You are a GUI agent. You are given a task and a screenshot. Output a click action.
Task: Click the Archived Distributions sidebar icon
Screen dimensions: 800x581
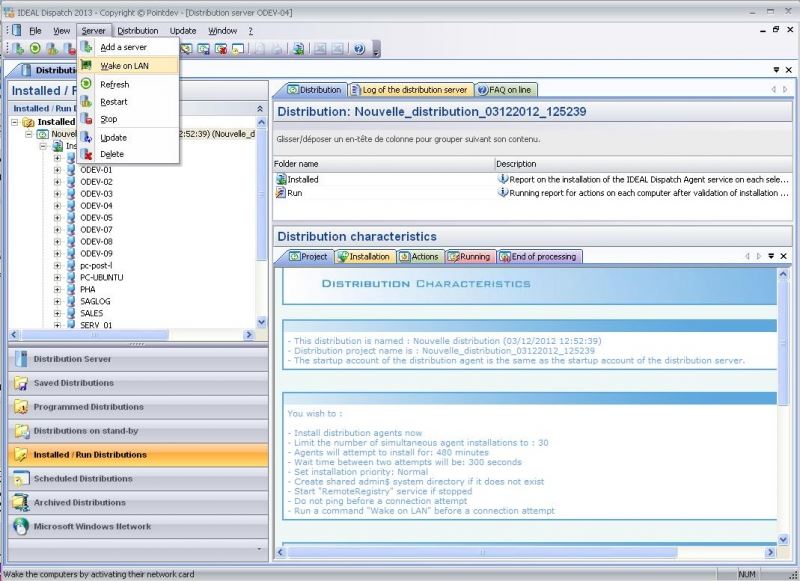(20, 502)
